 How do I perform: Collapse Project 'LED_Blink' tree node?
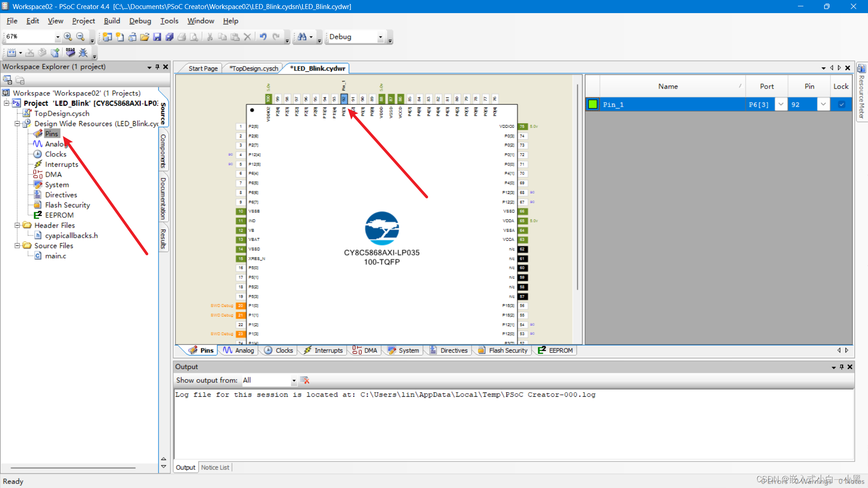(7, 103)
